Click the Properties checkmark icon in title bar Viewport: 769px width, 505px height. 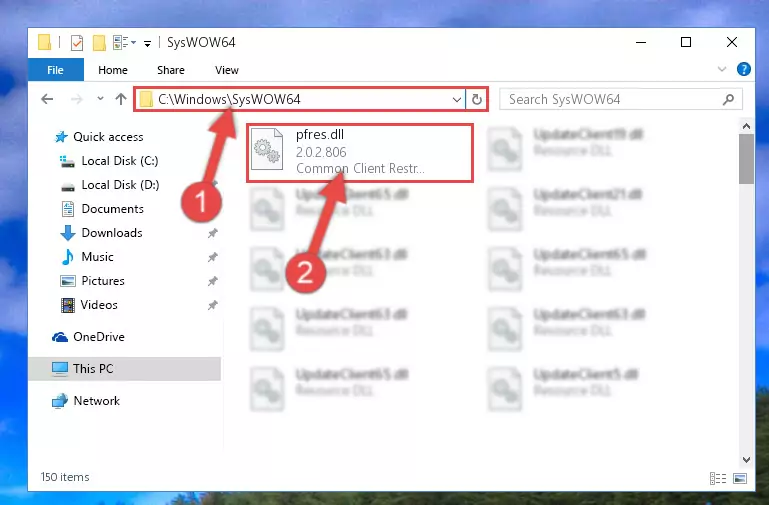tap(77, 43)
